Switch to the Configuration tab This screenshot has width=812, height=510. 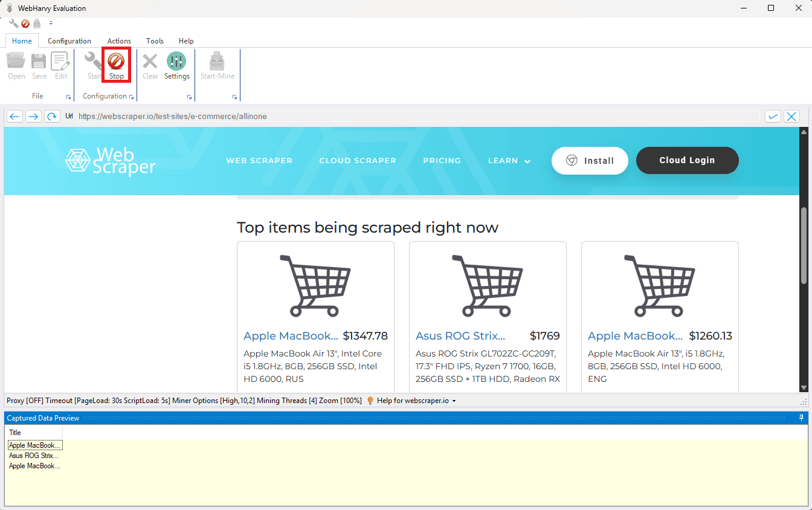[x=69, y=40]
